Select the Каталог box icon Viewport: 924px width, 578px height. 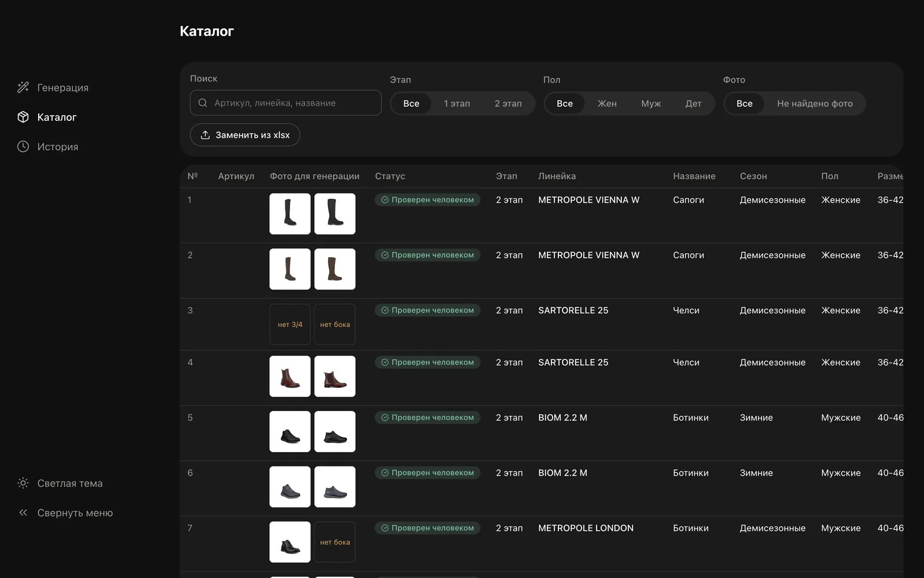click(x=23, y=117)
